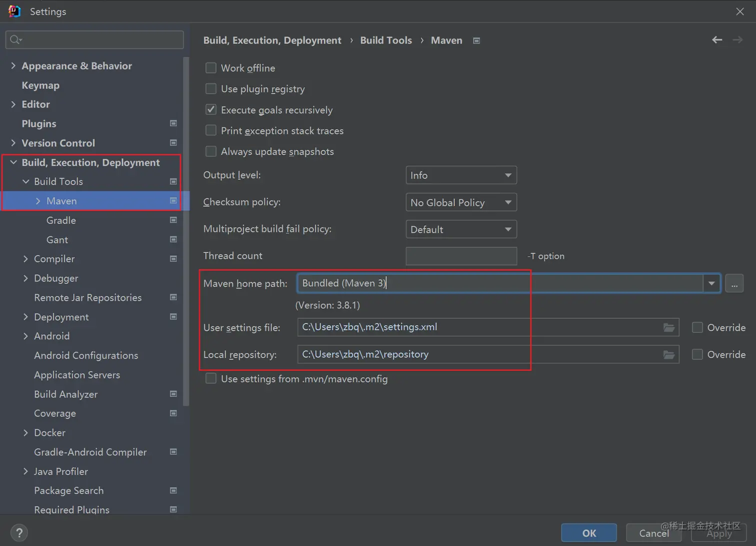Viewport: 756px width, 546px height.
Task: Toggle Override for User settings file
Action: pos(697,328)
